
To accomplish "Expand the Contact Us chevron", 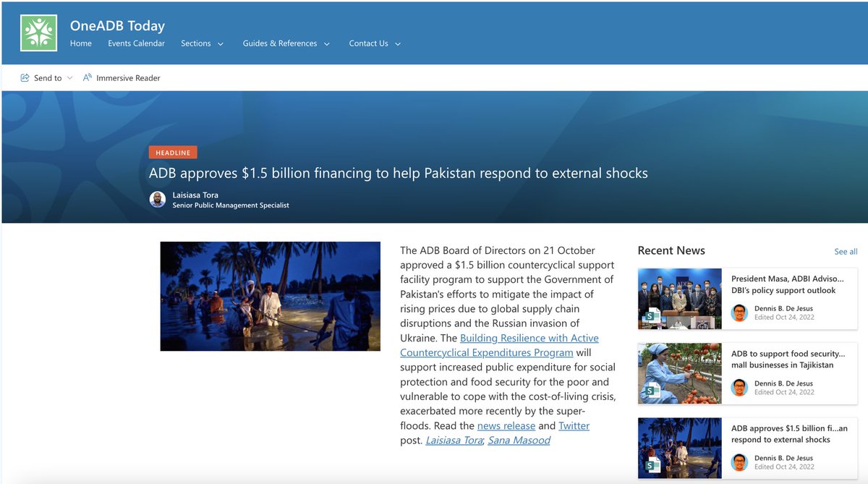I will pyautogui.click(x=398, y=44).
